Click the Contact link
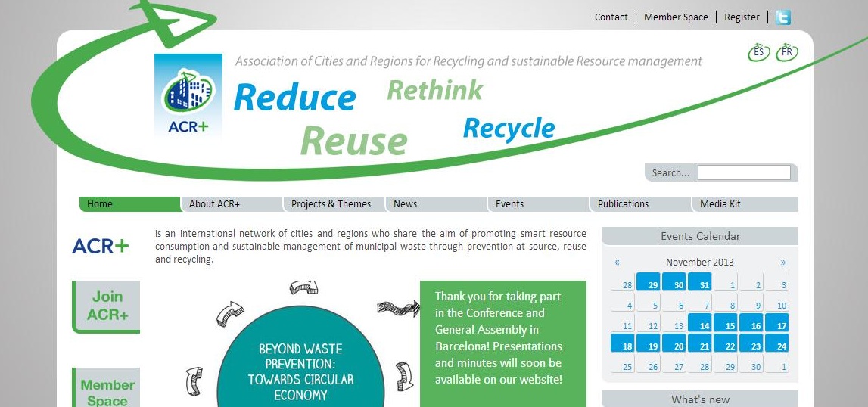Image resolution: width=868 pixels, height=407 pixels. (611, 17)
